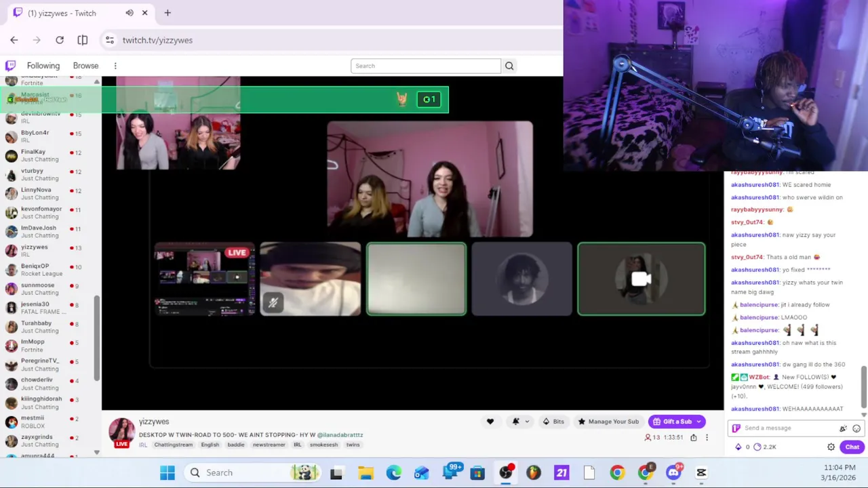Click the Windows Start button
The height and width of the screenshot is (488, 868).
pos(167,472)
